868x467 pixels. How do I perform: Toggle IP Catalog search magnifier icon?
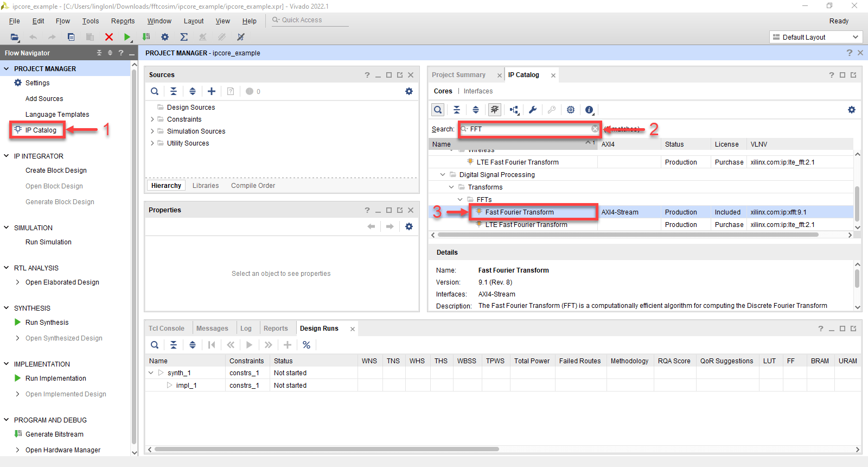click(x=438, y=110)
